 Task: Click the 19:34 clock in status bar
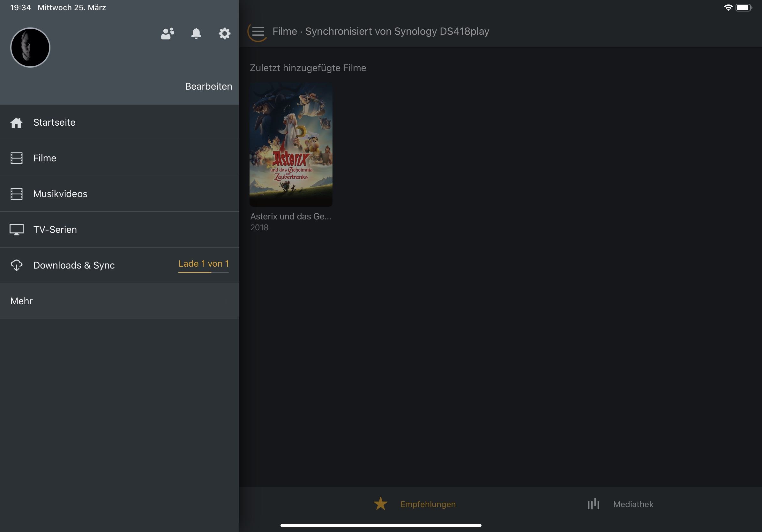[20, 7]
